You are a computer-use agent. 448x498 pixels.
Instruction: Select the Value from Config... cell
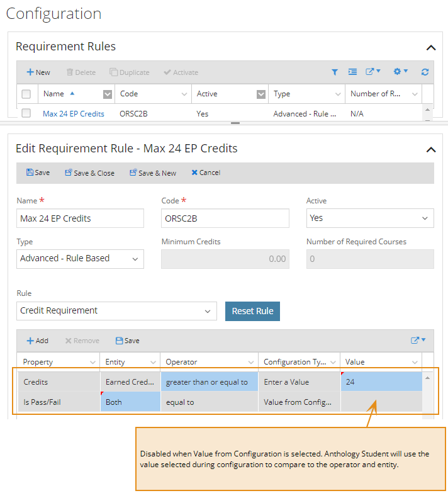pyautogui.click(x=299, y=402)
